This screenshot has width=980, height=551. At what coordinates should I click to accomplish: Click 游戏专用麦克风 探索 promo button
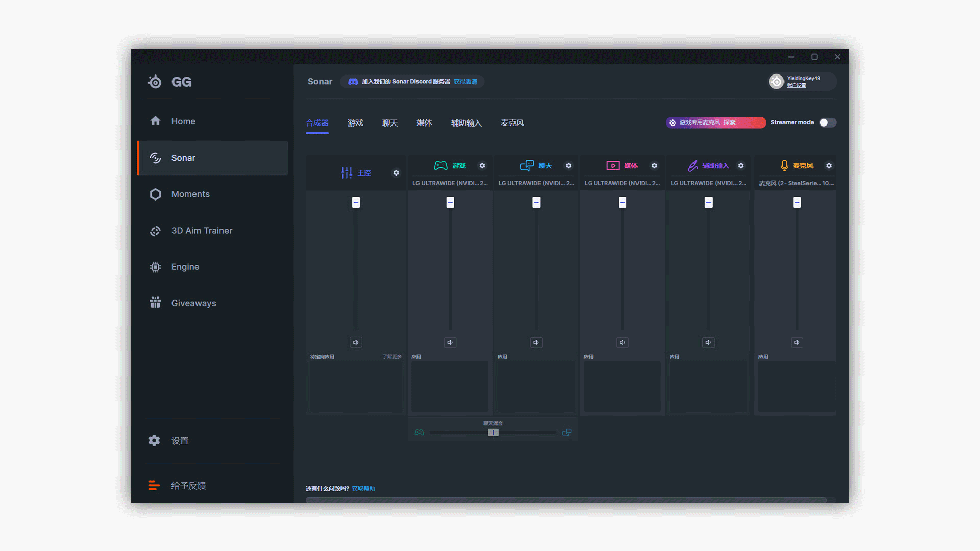pos(715,122)
